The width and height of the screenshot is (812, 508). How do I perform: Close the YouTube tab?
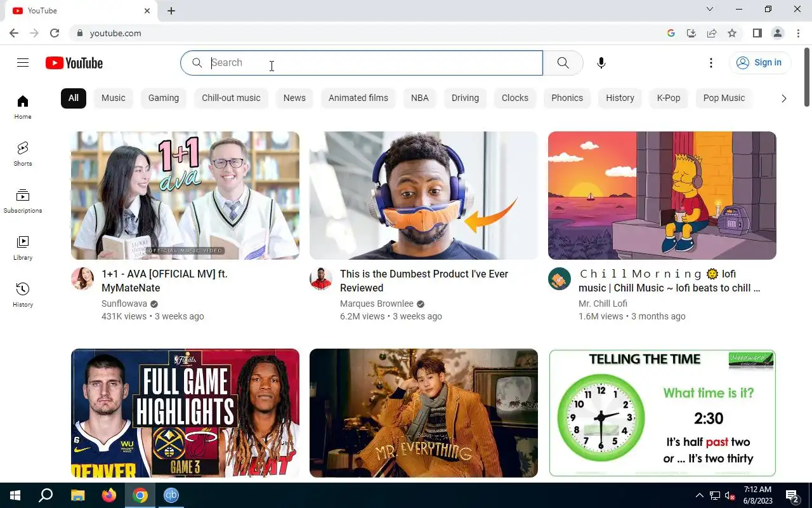tap(147, 11)
